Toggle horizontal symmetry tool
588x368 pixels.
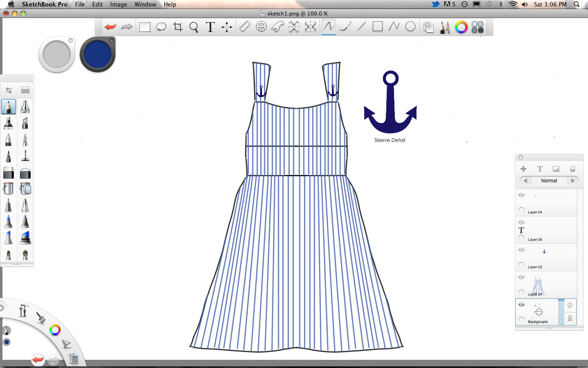294,27
